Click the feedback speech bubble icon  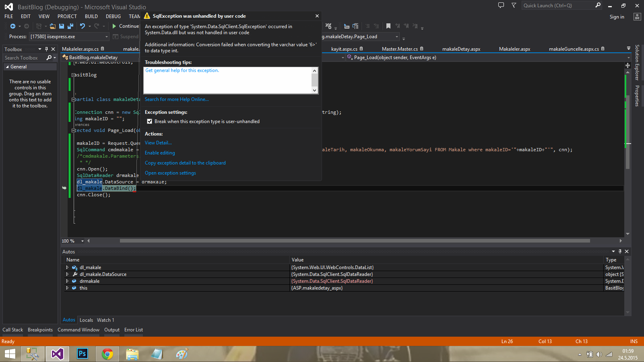tap(501, 5)
